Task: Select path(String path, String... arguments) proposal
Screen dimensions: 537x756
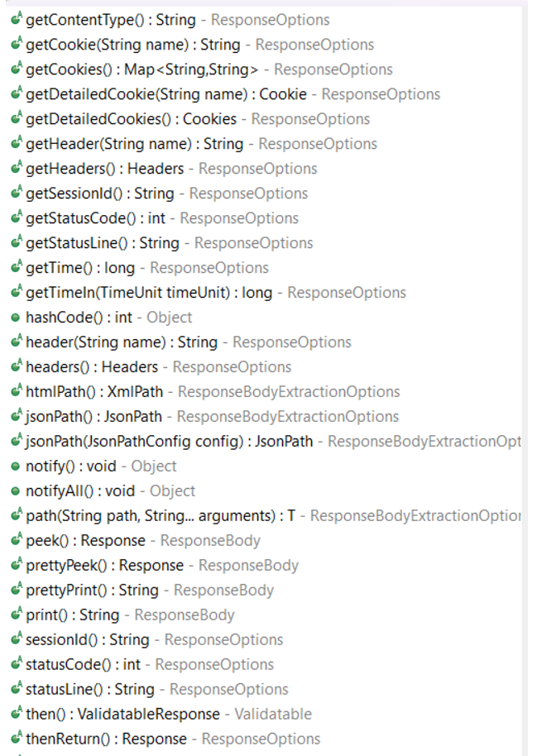Action: pyautogui.click(x=266, y=515)
